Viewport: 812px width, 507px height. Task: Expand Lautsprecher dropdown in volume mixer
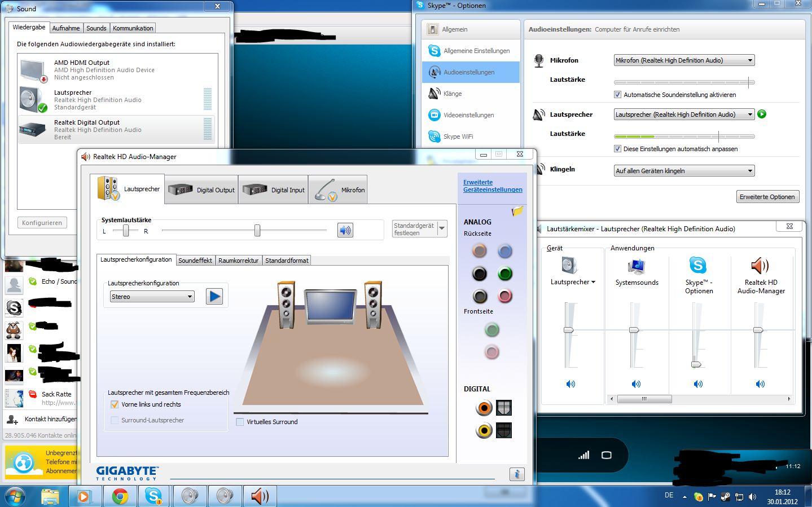(x=594, y=282)
